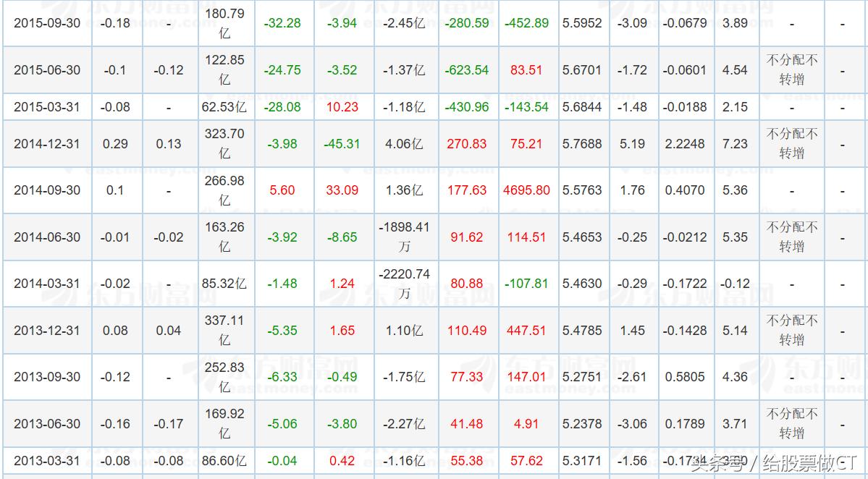Click 不分配不转增 in the 2013-12-31 row
The height and width of the screenshot is (479, 868).
[x=791, y=331]
